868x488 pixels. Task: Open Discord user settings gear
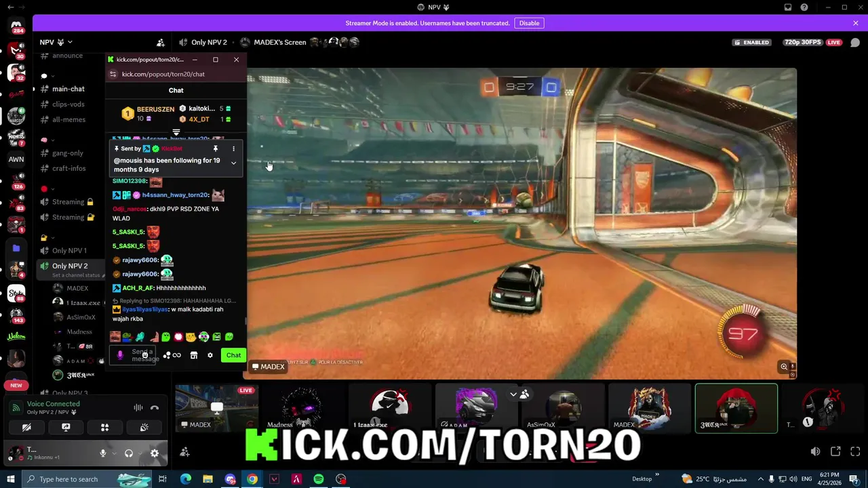[155, 453]
